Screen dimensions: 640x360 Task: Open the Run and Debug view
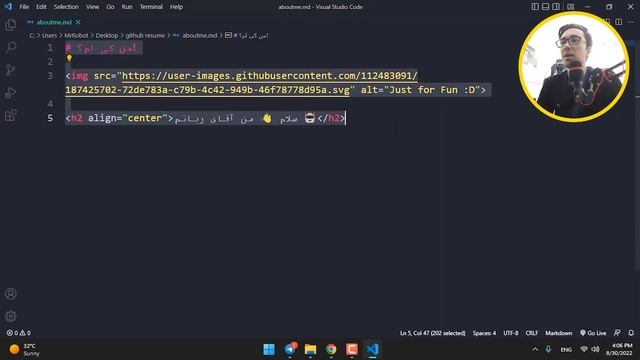coord(11,93)
